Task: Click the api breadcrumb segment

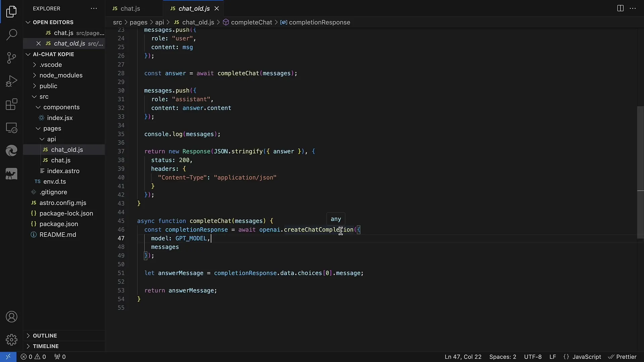Action: (160, 22)
